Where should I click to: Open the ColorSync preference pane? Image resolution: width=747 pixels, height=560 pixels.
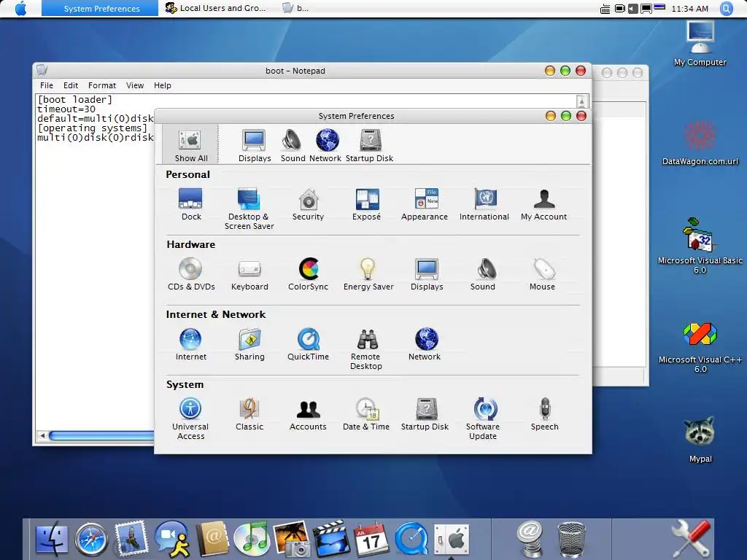point(309,274)
